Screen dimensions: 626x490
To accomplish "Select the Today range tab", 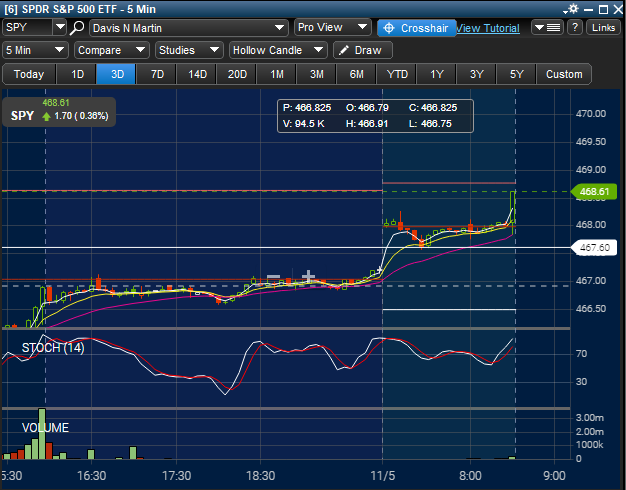I will pyautogui.click(x=29, y=74).
